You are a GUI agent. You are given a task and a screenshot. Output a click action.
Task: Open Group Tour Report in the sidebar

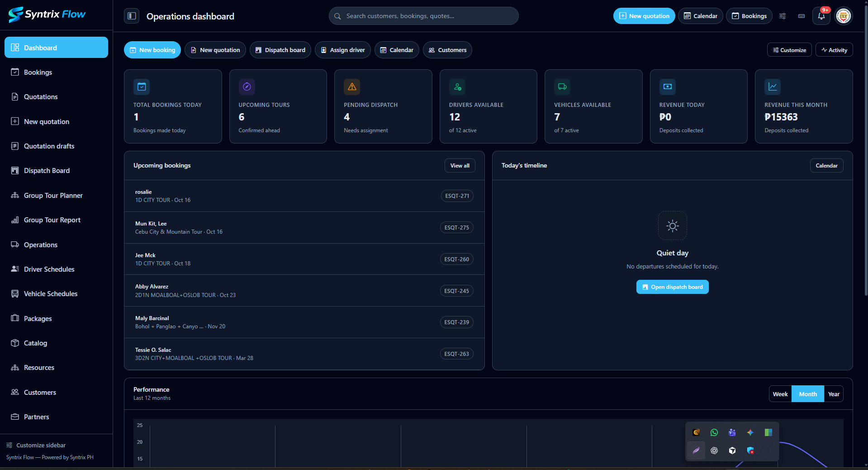tap(56, 220)
